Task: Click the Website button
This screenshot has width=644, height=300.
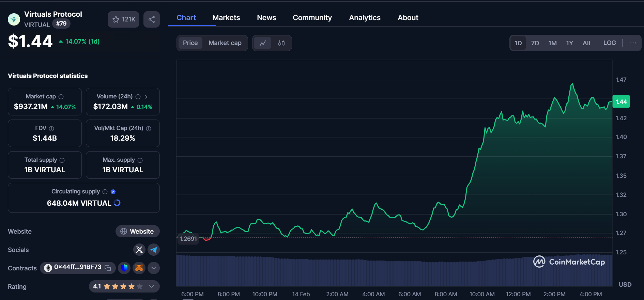Action: [x=138, y=231]
